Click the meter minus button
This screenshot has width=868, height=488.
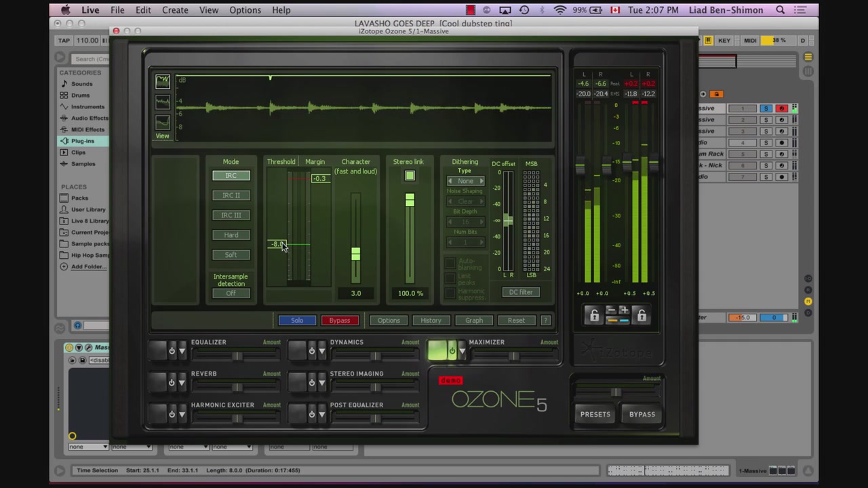coord(611,311)
